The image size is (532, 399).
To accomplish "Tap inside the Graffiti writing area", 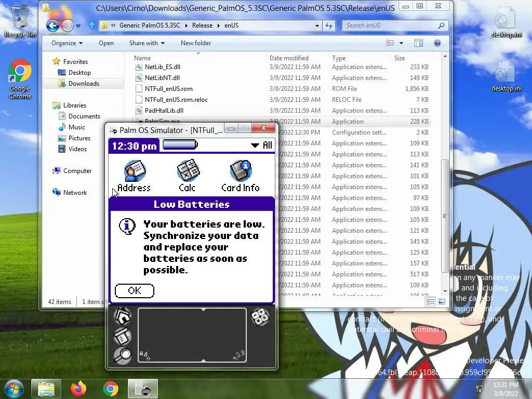I will coord(192,335).
